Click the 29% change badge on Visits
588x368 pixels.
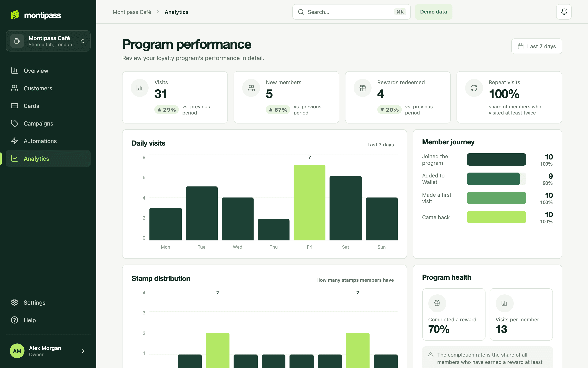(167, 110)
